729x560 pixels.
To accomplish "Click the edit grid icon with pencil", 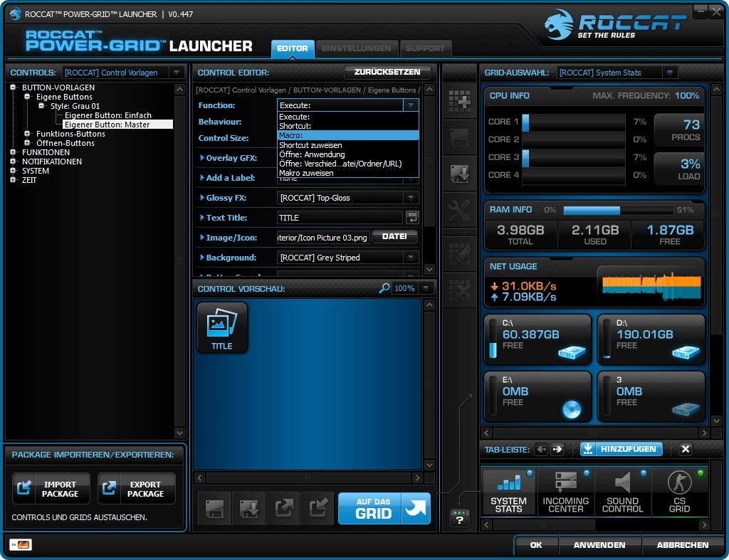I will point(459,253).
